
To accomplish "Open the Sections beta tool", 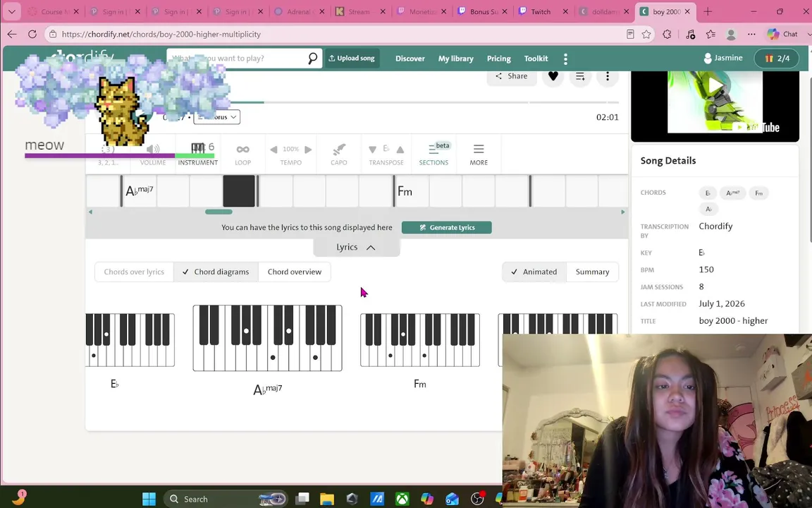I will pos(433,154).
